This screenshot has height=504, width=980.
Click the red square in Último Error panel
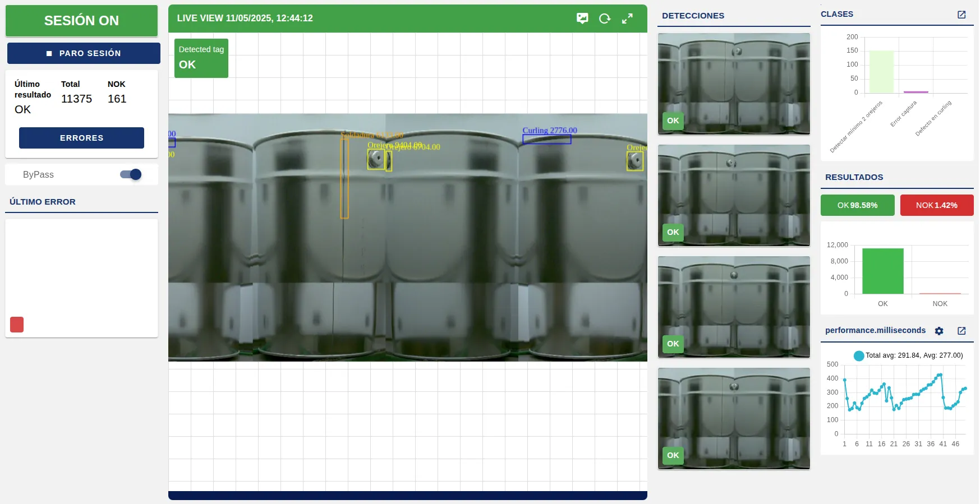pyautogui.click(x=17, y=325)
